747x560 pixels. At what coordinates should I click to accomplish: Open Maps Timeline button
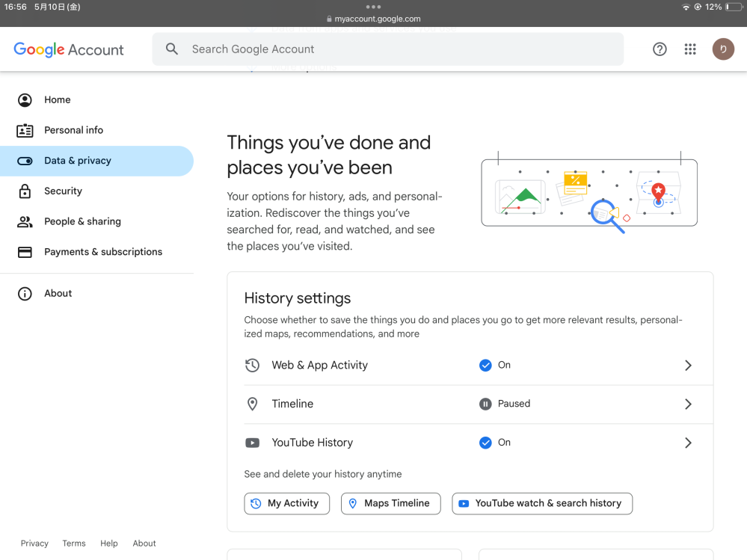coord(390,503)
